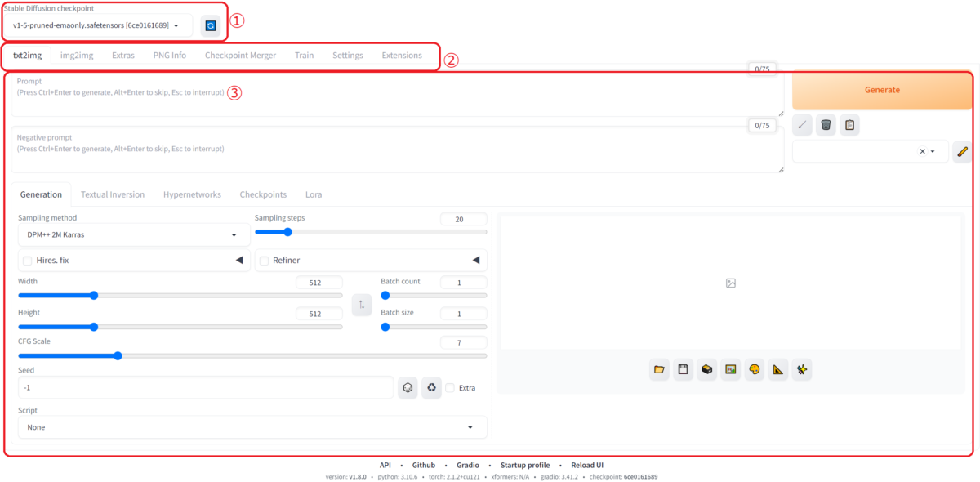Open the Lora tab
980x482 pixels.
(314, 194)
